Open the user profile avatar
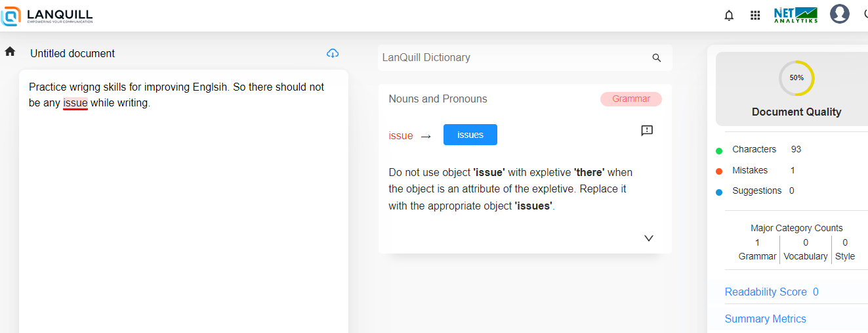 click(839, 14)
